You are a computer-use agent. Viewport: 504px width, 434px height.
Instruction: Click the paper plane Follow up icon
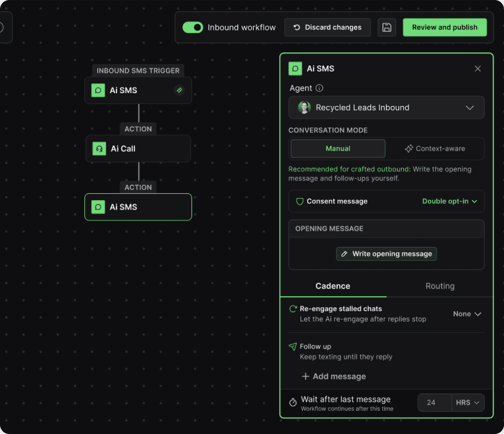293,347
